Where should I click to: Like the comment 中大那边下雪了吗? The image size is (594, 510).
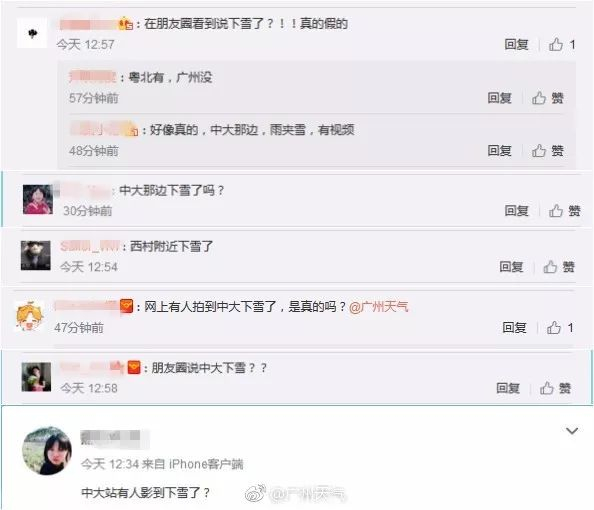point(564,211)
